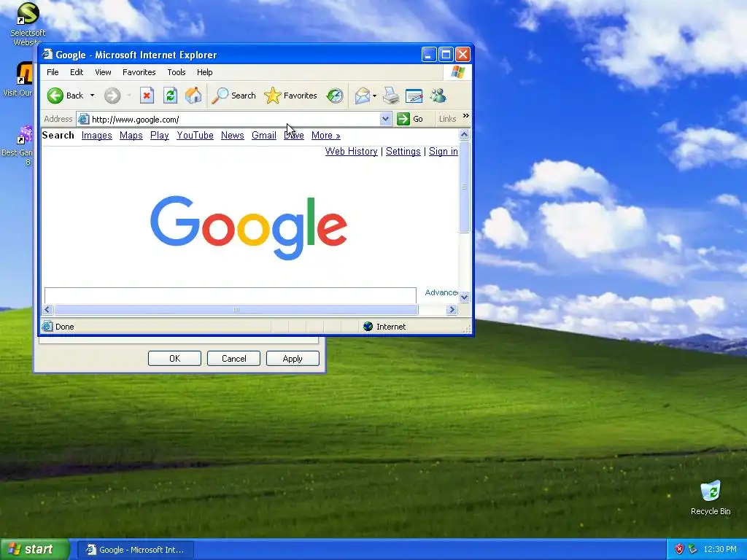Open the Search pane magnifier button
This screenshot has width=747, height=560.
click(234, 96)
